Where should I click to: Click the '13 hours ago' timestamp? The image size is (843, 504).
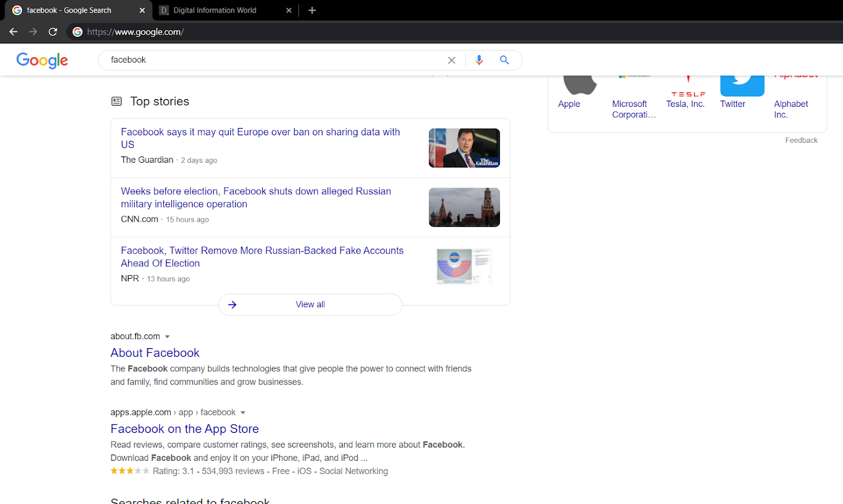click(x=168, y=279)
